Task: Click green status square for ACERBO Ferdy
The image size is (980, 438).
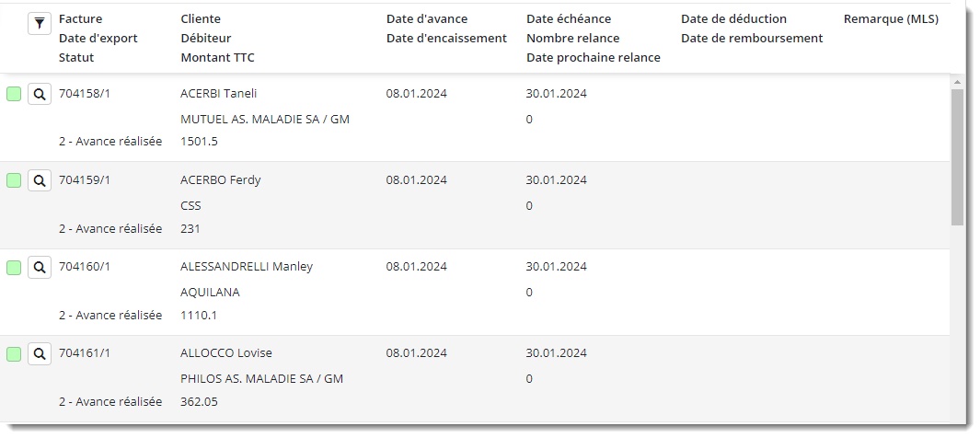Action: [x=14, y=181]
